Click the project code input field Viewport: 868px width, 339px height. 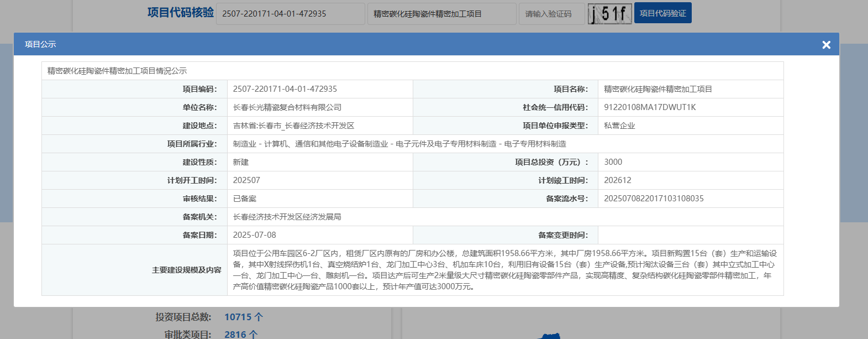[x=291, y=14]
